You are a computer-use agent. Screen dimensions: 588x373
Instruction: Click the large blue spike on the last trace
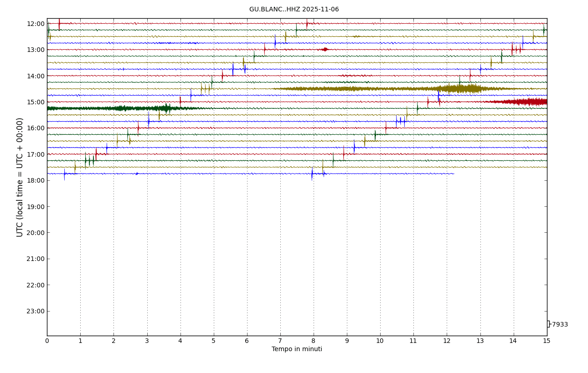point(312,174)
